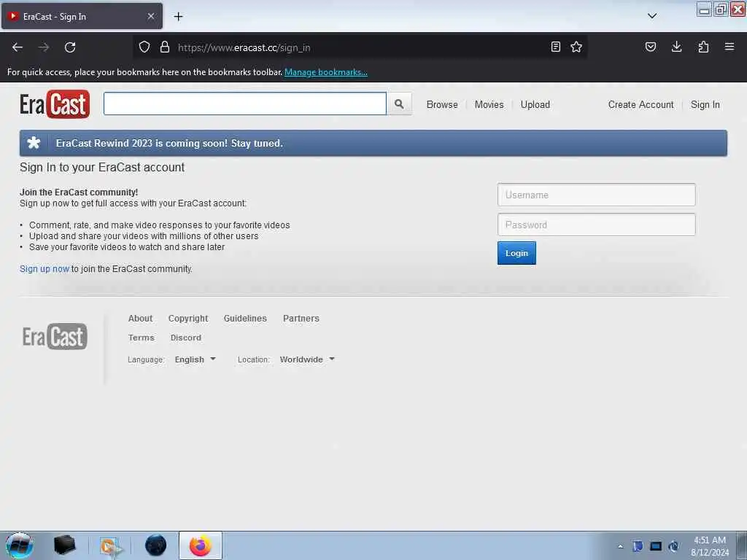Screen dimensions: 747x560
Task: Click the Firefox taskbar icon
Action: pyautogui.click(x=201, y=545)
